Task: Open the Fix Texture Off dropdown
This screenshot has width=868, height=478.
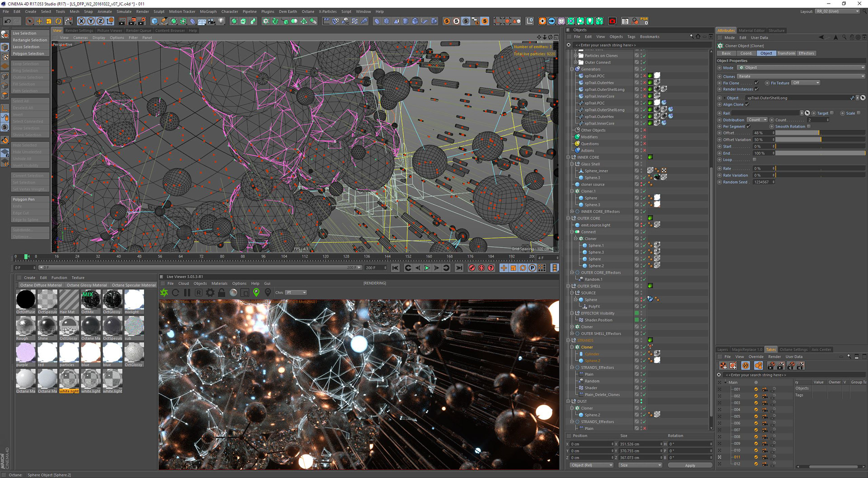Action: (x=806, y=83)
